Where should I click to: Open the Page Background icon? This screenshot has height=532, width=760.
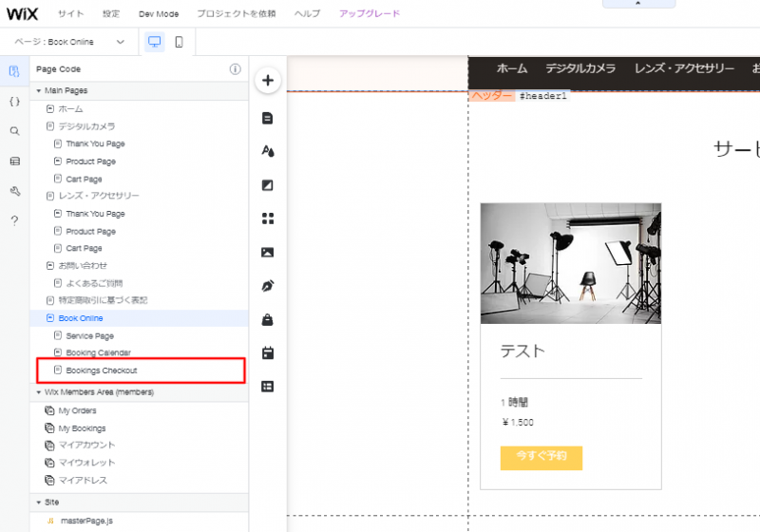click(268, 184)
